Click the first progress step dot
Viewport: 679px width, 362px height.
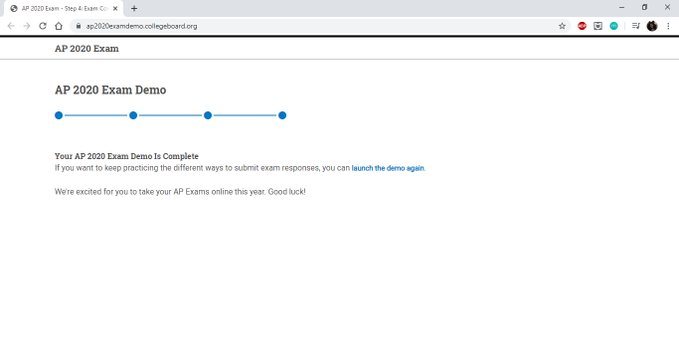59,115
